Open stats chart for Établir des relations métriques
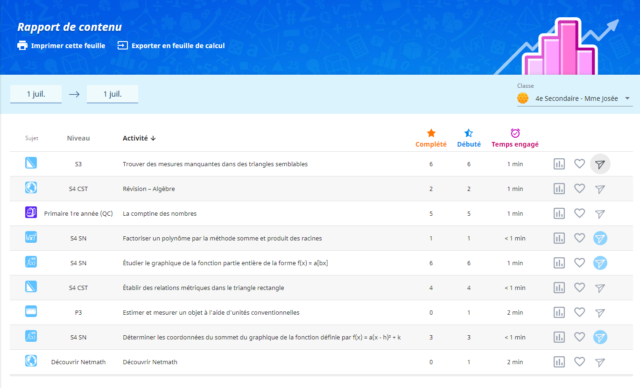The height and width of the screenshot is (388, 640). [559, 288]
